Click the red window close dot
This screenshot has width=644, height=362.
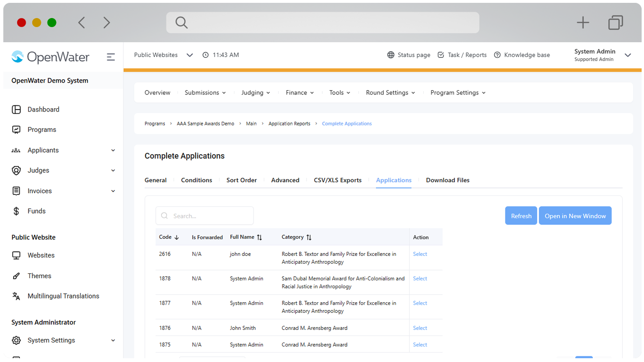(21, 23)
